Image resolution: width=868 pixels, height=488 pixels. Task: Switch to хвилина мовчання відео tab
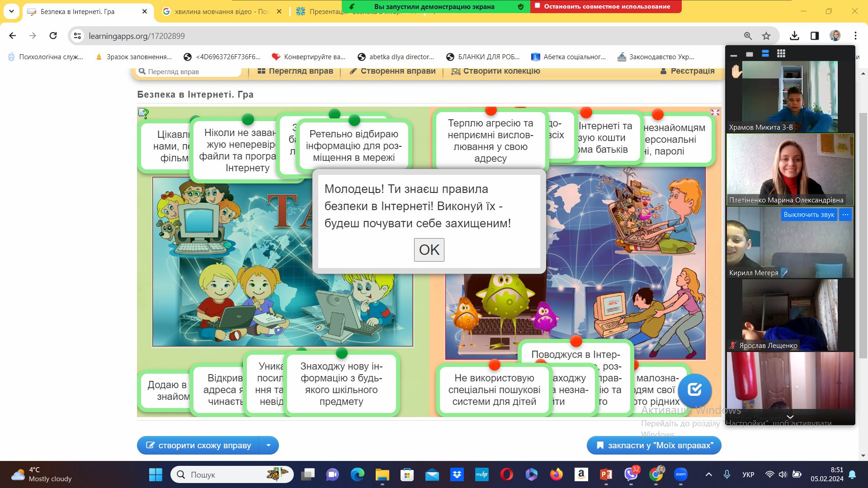tap(222, 12)
